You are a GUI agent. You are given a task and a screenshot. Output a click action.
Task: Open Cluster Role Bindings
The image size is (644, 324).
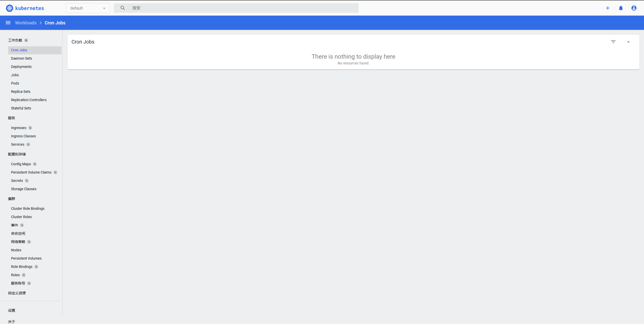pos(28,209)
